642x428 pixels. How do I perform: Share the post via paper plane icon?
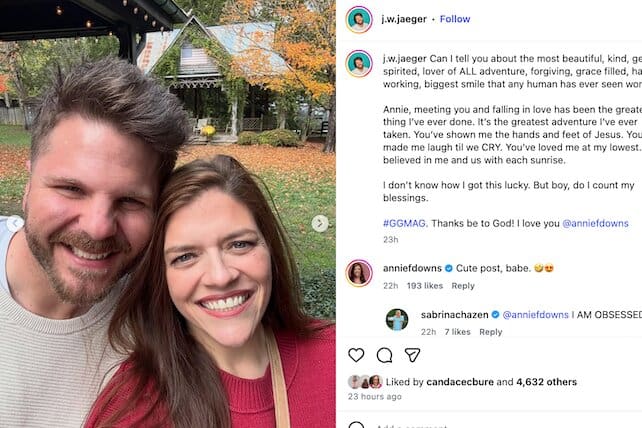412,355
